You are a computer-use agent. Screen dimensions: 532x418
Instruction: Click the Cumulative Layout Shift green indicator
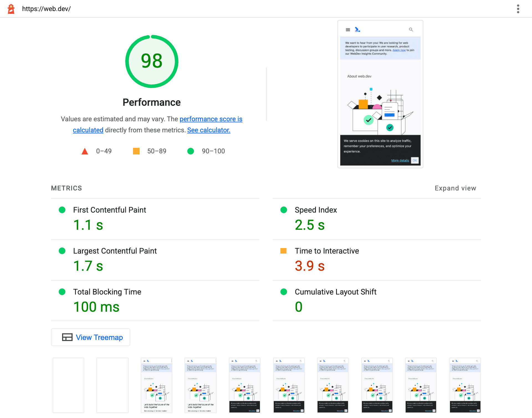pyautogui.click(x=282, y=291)
